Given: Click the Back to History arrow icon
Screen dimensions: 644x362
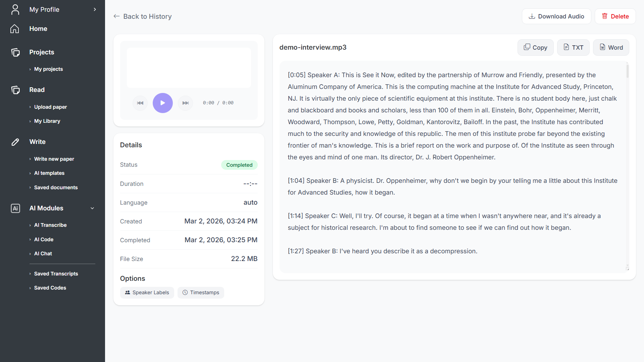Looking at the screenshot, I should [116, 16].
